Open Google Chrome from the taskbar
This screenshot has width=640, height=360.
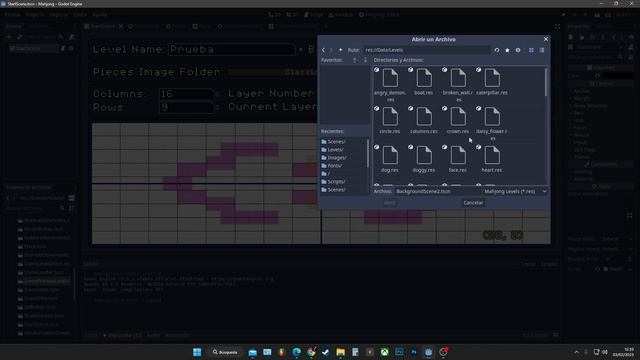pos(311,352)
